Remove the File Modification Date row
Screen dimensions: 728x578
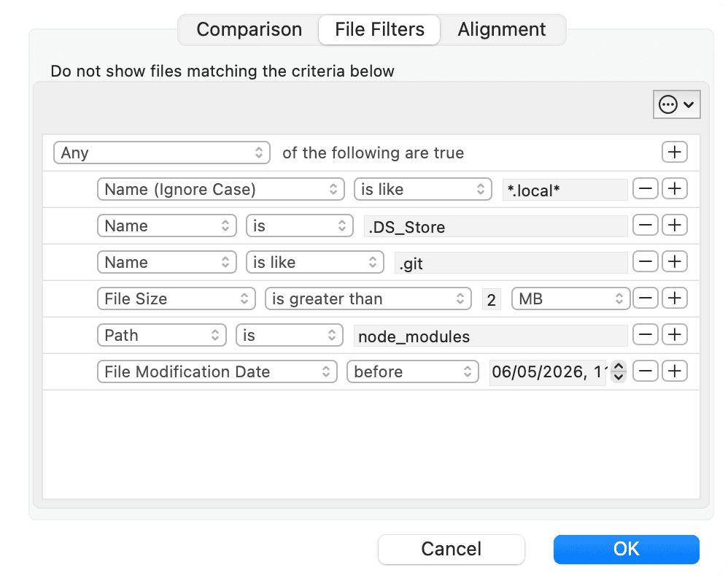[x=646, y=371]
